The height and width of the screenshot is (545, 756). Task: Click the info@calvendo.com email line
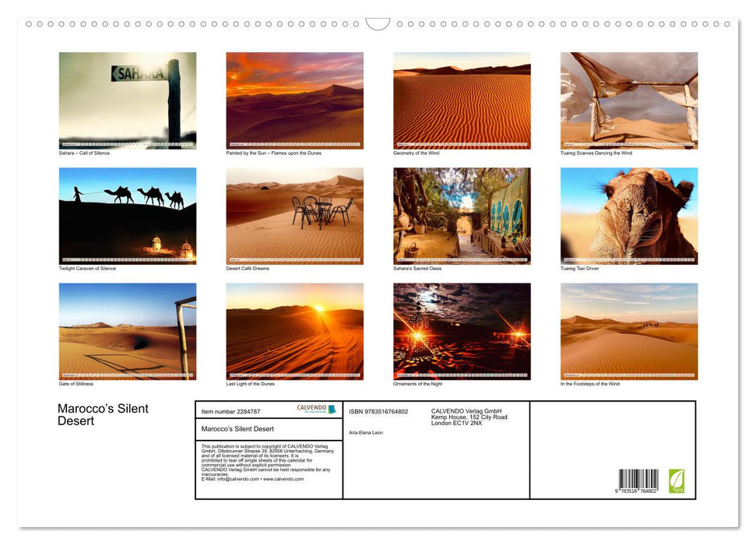252,479
